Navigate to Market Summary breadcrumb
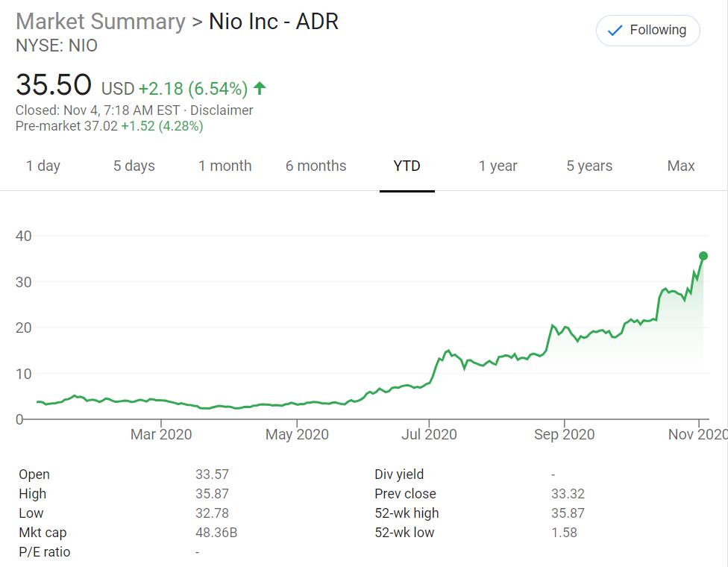The width and height of the screenshot is (728, 567). pos(100,22)
